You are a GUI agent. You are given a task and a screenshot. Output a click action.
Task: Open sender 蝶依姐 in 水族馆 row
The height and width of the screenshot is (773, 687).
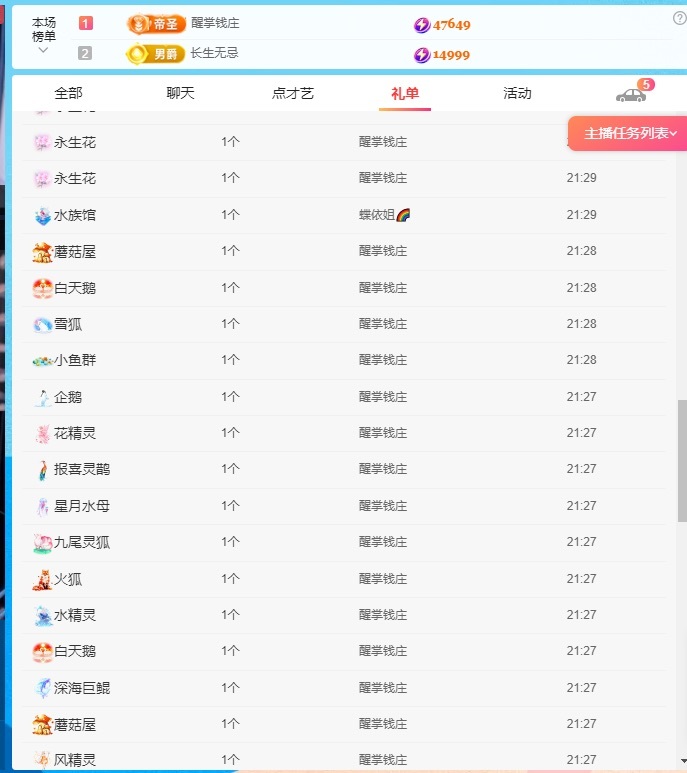pos(377,215)
